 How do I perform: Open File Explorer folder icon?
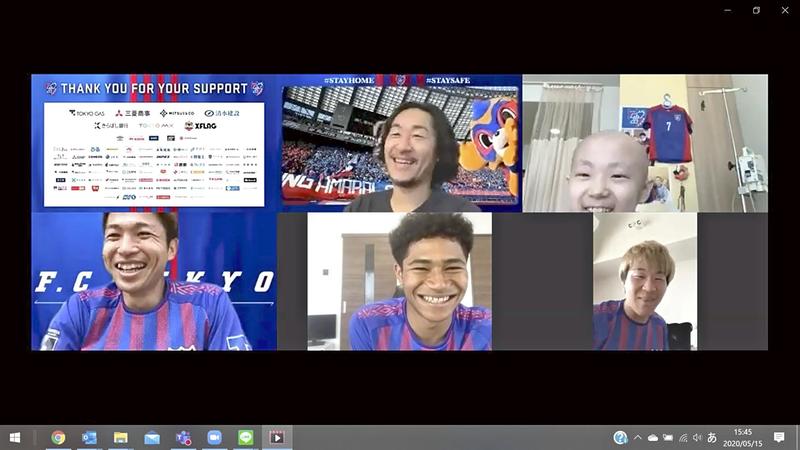(x=120, y=437)
